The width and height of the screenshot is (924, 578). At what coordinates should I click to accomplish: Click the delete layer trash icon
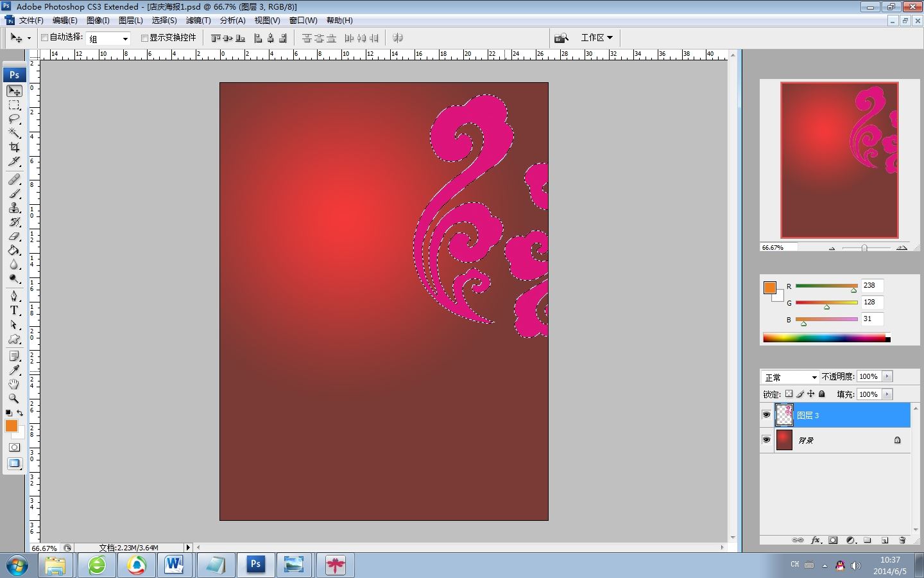[902, 540]
